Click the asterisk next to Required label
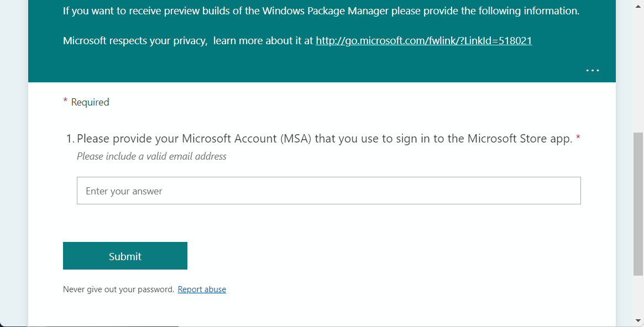This screenshot has width=644, height=327. [65, 101]
